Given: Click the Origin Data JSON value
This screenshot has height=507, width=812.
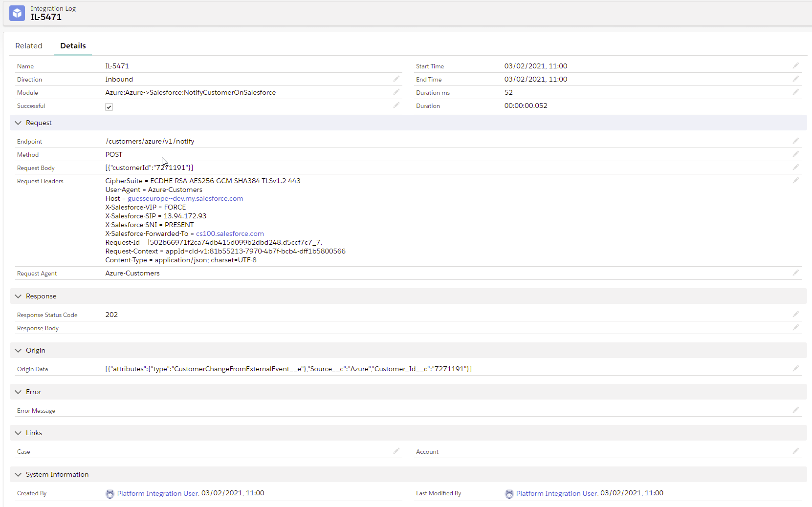Looking at the screenshot, I should 288,369.
